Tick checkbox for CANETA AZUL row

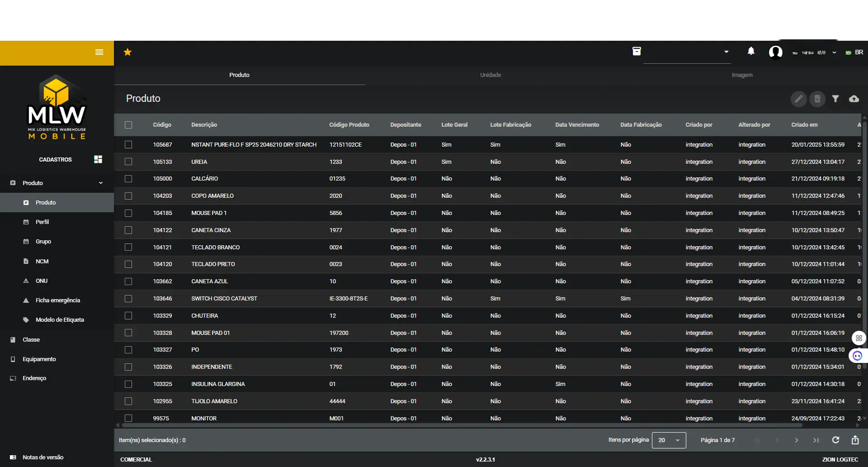(128, 281)
